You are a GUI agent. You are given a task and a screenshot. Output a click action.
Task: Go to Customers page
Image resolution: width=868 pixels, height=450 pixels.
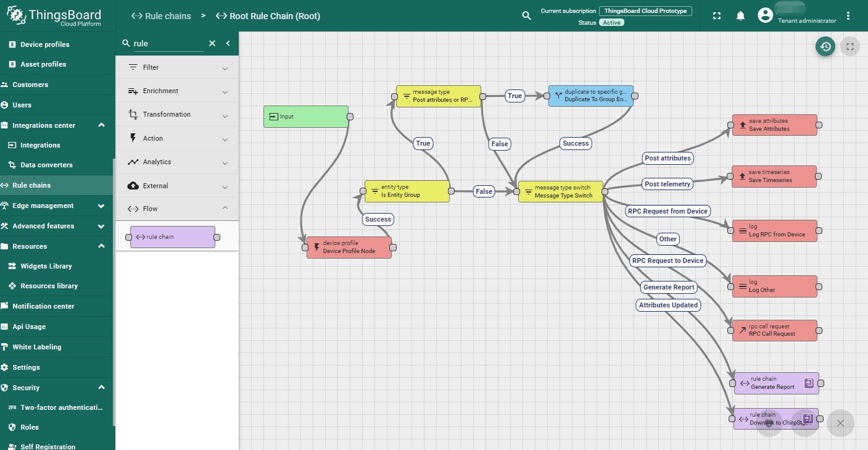tap(57, 85)
